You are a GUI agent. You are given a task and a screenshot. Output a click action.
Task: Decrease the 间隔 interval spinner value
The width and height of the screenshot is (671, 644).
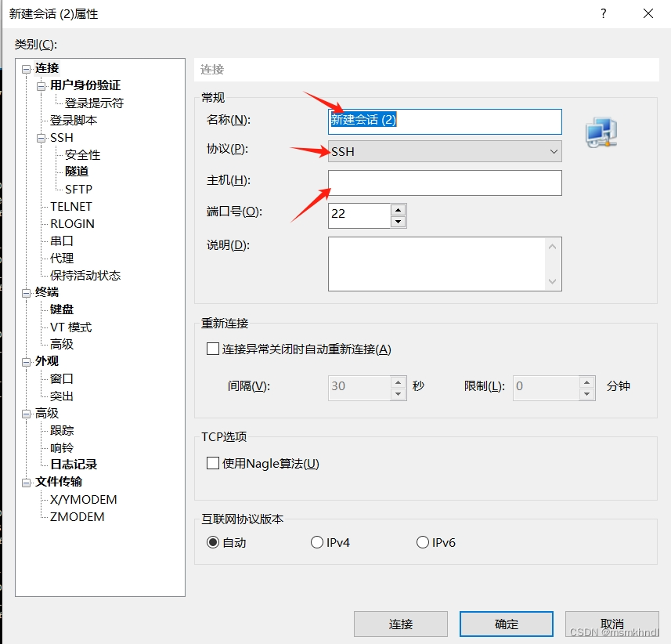point(398,394)
